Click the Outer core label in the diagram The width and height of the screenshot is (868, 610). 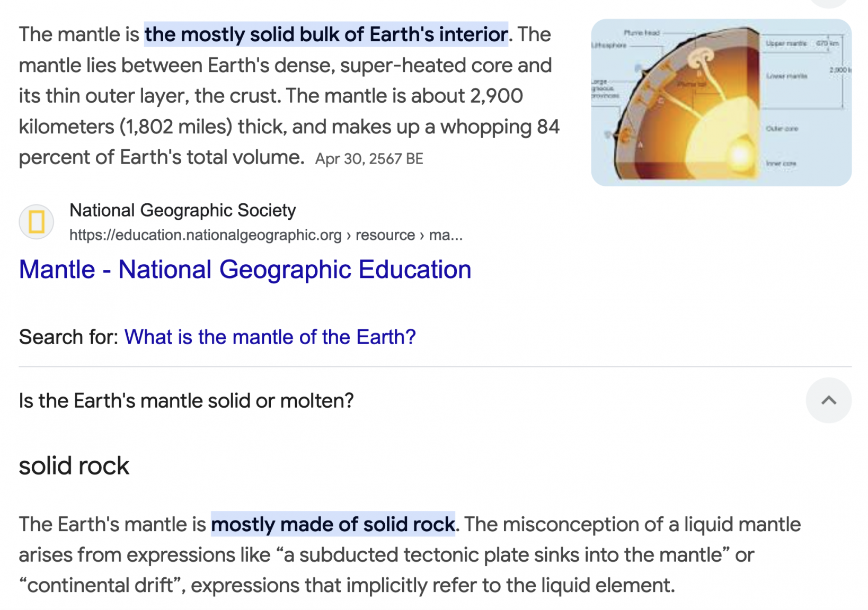[782, 129]
